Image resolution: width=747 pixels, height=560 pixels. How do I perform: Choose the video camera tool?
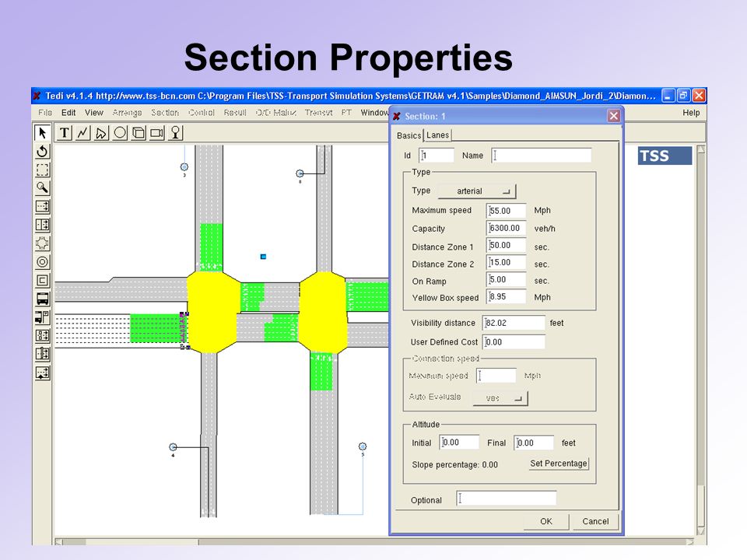click(x=156, y=133)
